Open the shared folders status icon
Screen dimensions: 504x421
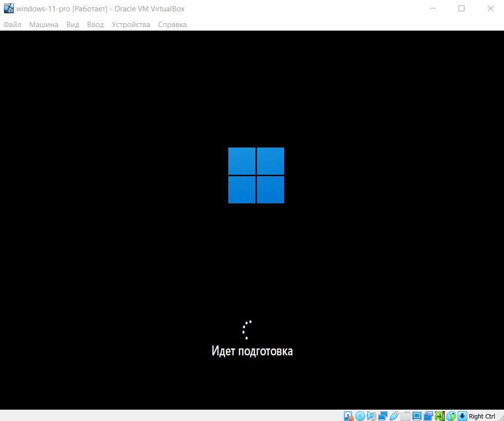(x=406, y=416)
